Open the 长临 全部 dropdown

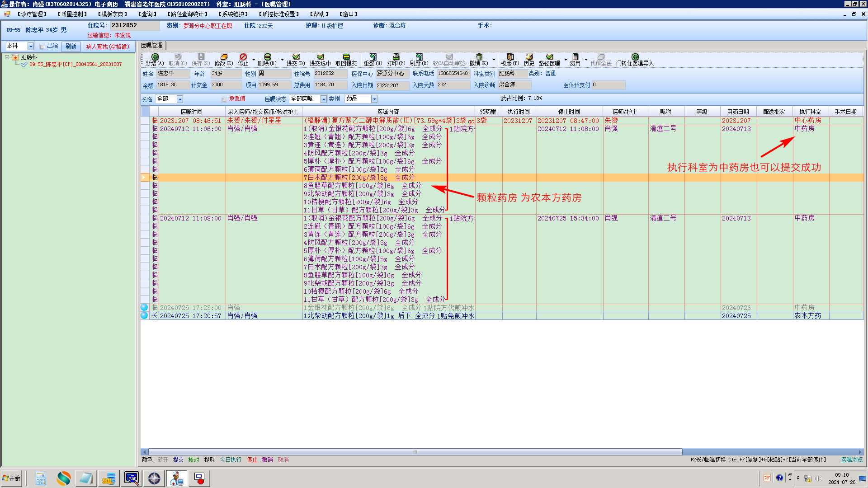pyautogui.click(x=180, y=99)
